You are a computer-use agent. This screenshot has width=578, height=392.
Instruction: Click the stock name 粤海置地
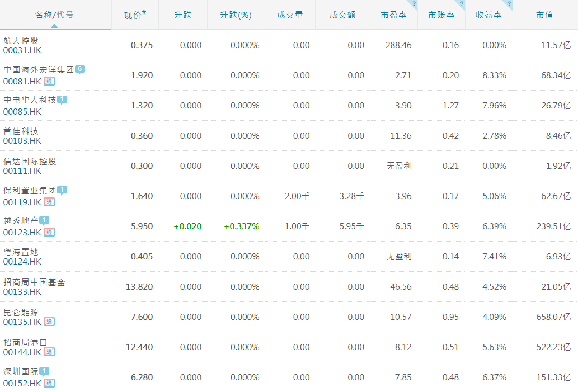[21, 252]
